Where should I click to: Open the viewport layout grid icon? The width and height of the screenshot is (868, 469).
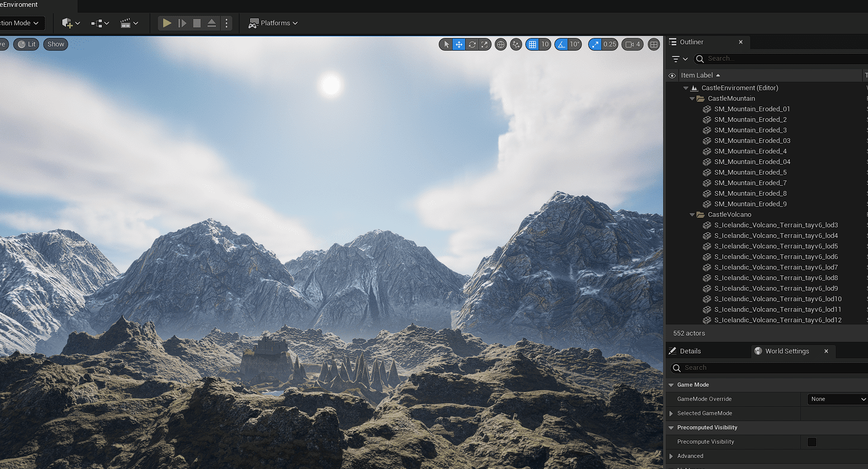[654, 44]
